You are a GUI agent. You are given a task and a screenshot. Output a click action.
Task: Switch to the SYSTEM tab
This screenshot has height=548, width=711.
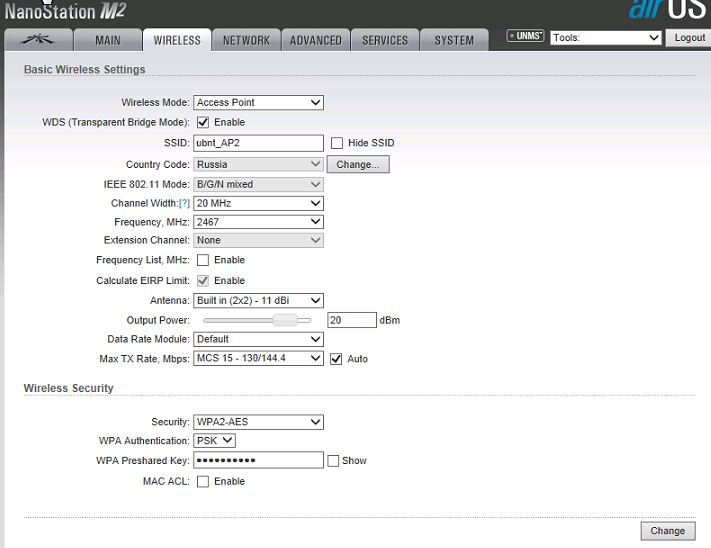click(x=454, y=40)
